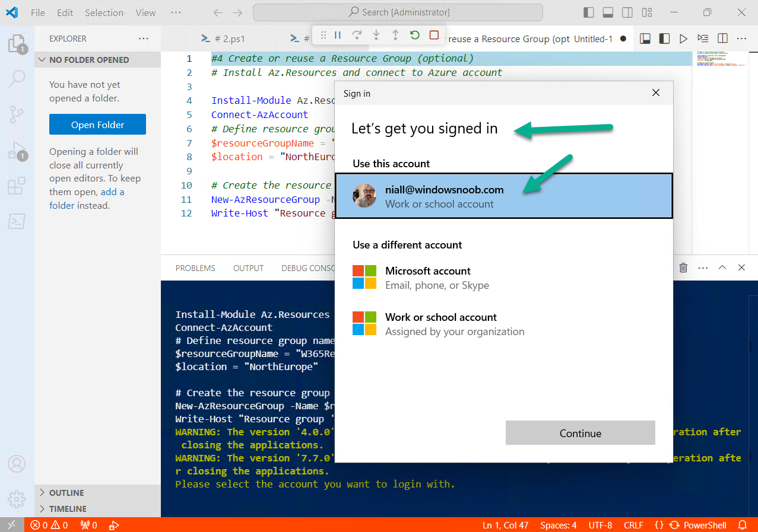Open Run and Debug view
This screenshot has width=758, height=532.
tap(17, 151)
